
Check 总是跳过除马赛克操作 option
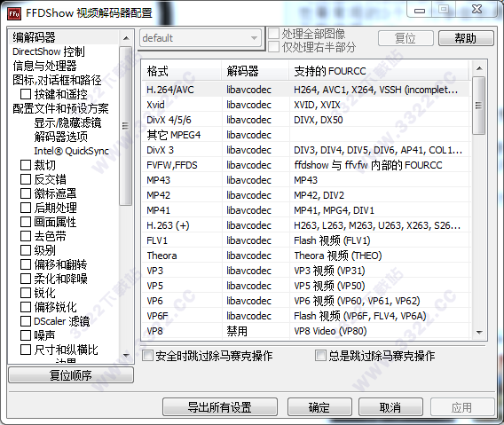(x=320, y=356)
